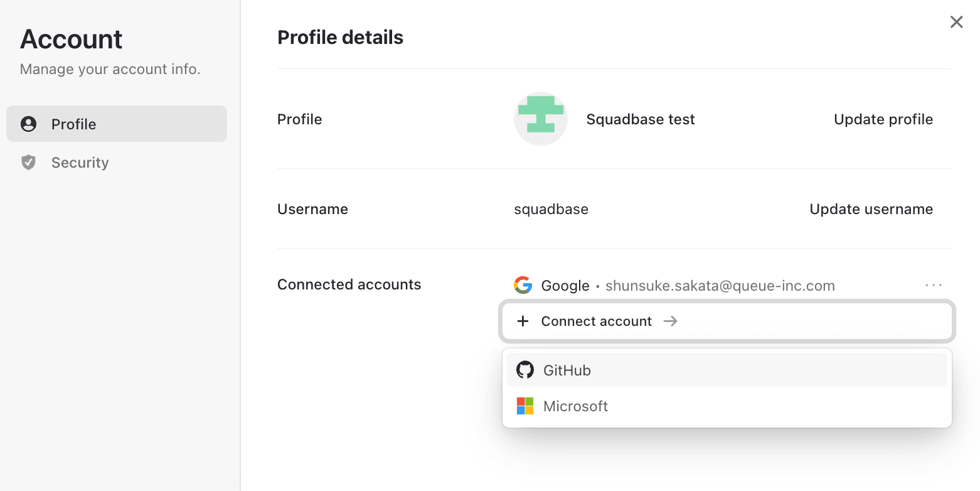Click the Connect account button
The width and height of the screenshot is (980, 491).
click(x=596, y=321)
